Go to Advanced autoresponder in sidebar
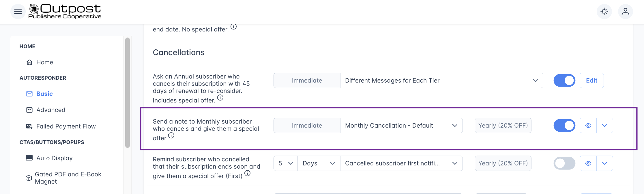 (51, 110)
